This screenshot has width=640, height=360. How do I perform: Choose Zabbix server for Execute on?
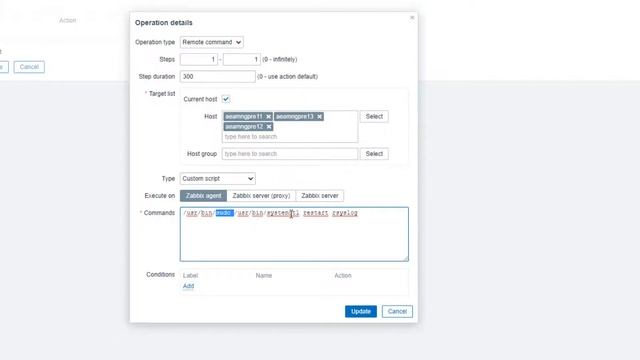pos(320,196)
